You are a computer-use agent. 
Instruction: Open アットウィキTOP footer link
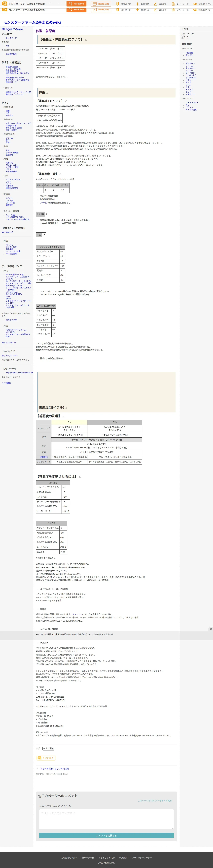click(106, 858)
